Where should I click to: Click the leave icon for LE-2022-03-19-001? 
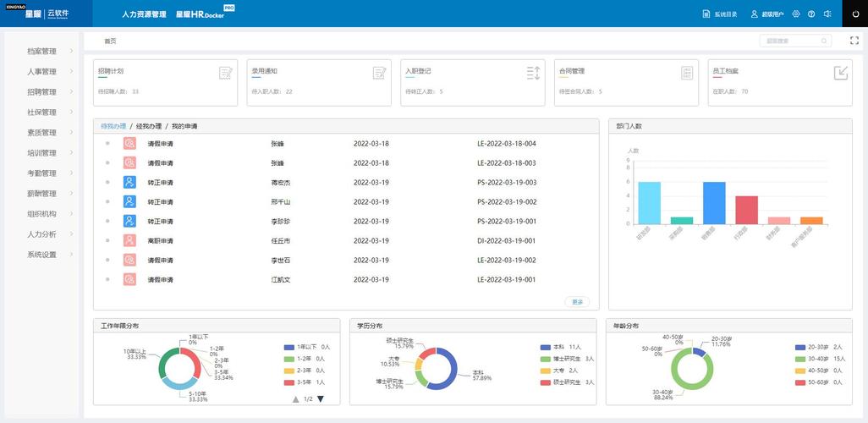click(129, 279)
